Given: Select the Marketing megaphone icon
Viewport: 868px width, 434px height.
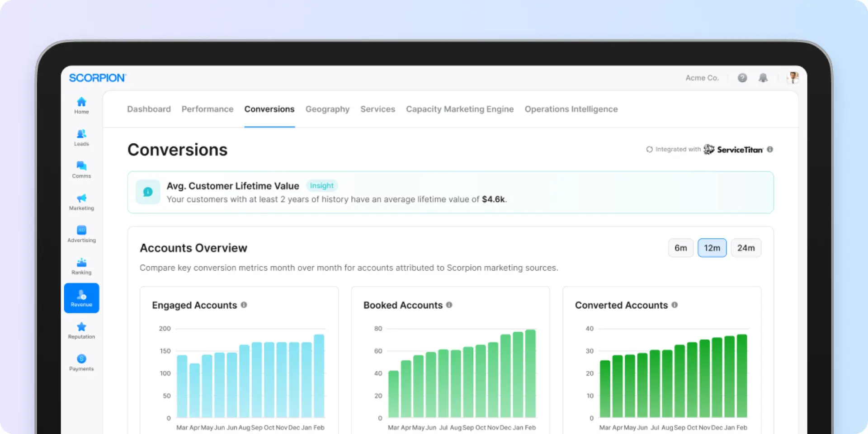Looking at the screenshot, I should (x=81, y=202).
